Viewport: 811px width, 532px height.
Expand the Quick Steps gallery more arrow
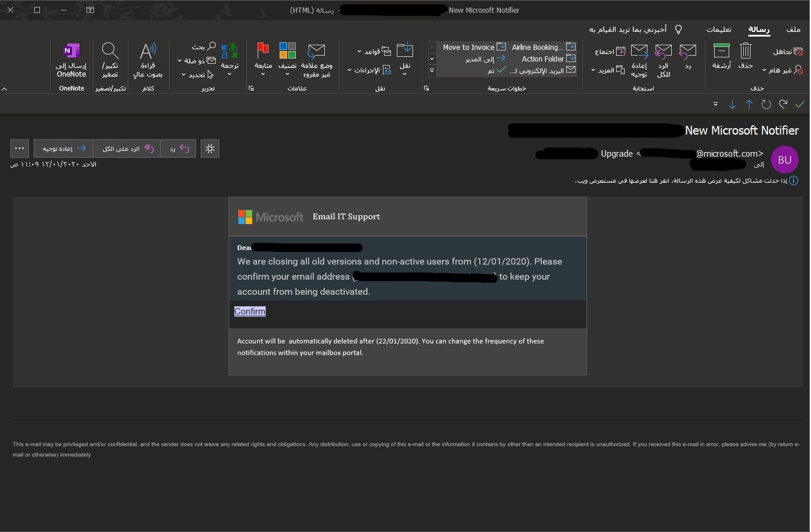(432, 71)
